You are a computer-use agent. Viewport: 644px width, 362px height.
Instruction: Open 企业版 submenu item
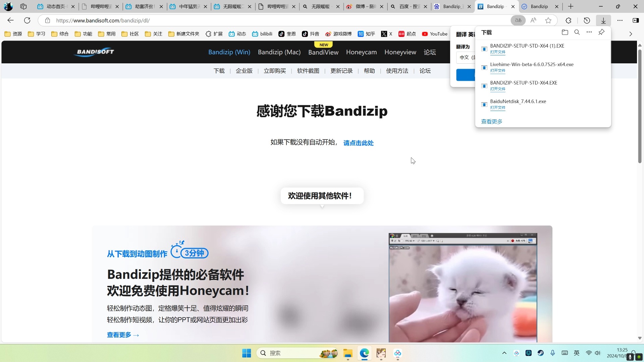[x=244, y=71]
